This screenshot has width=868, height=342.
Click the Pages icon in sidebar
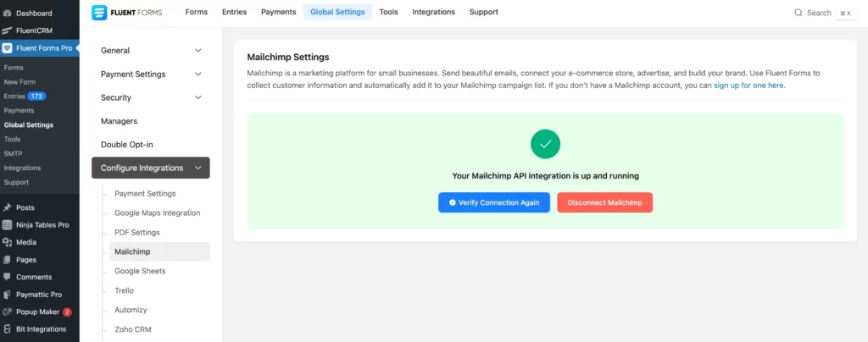(7, 260)
